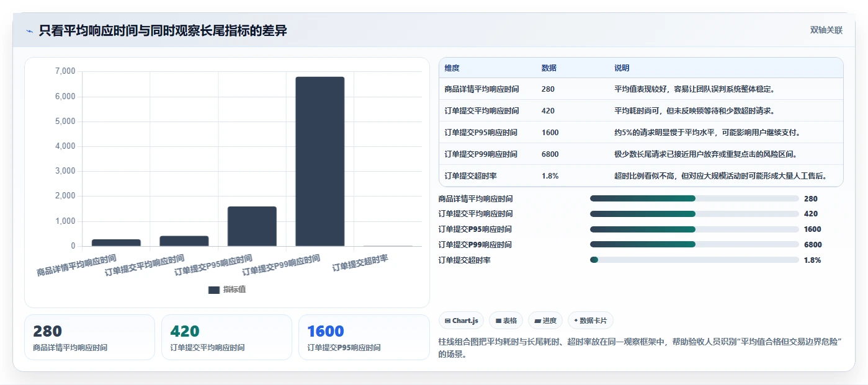This screenshot has width=868, height=385.
Task: Click the 订单提交P99响应时间 progress bar
Action: (694, 244)
